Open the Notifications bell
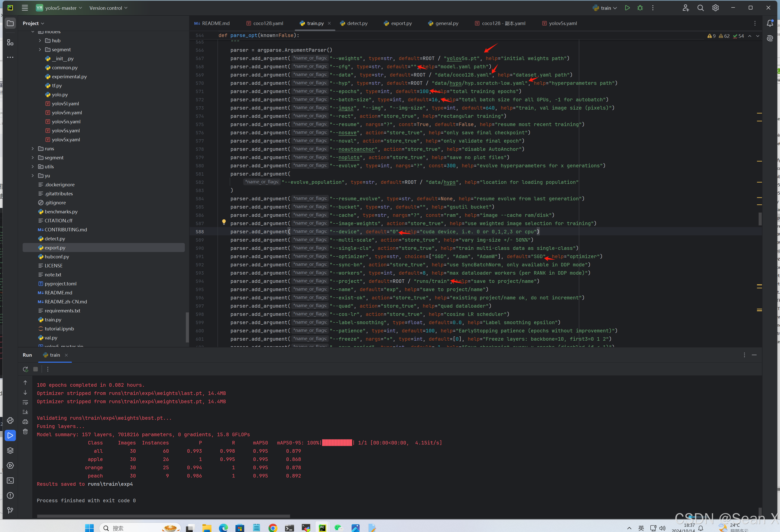 pyautogui.click(x=770, y=23)
